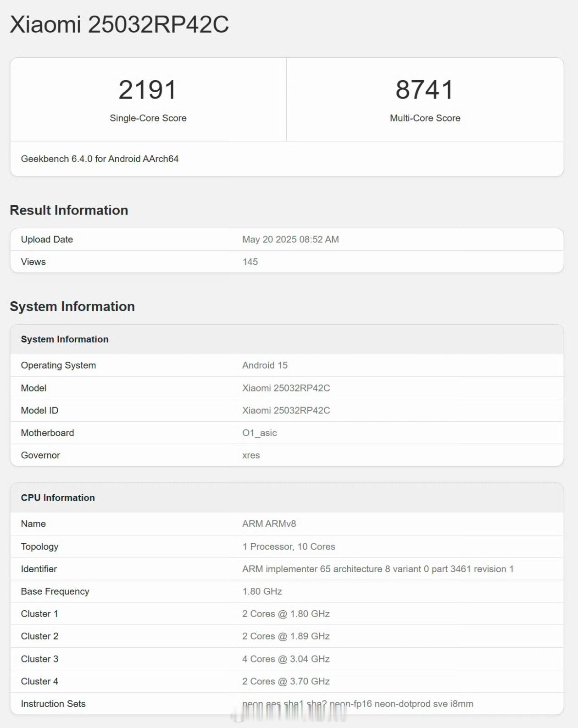The image size is (578, 728).
Task: Select Cluster 4 value 2 Cores @ 3.70 GHz
Action: pyautogui.click(x=286, y=681)
